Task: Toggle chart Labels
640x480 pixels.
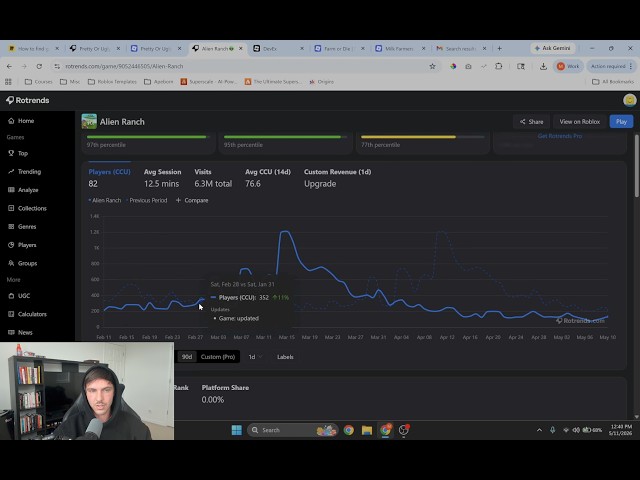Action: tap(285, 357)
